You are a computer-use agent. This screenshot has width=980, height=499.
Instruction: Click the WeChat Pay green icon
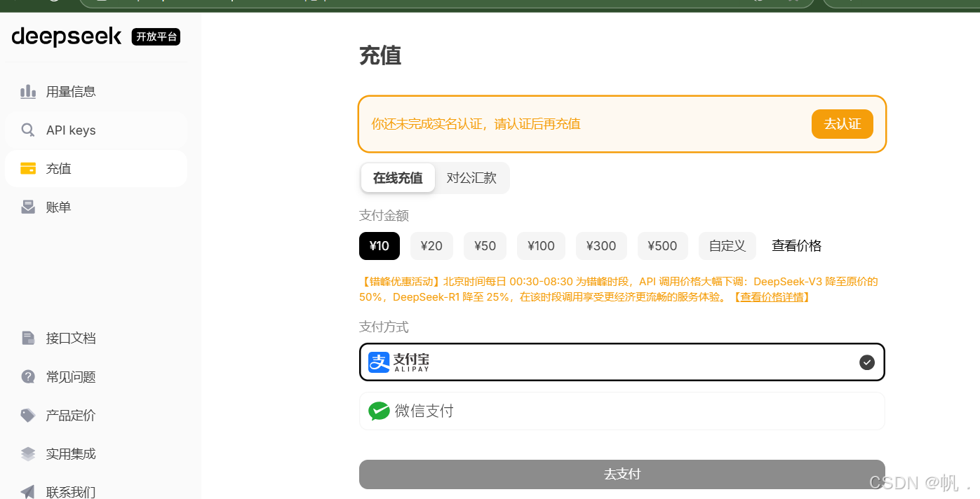(x=379, y=411)
